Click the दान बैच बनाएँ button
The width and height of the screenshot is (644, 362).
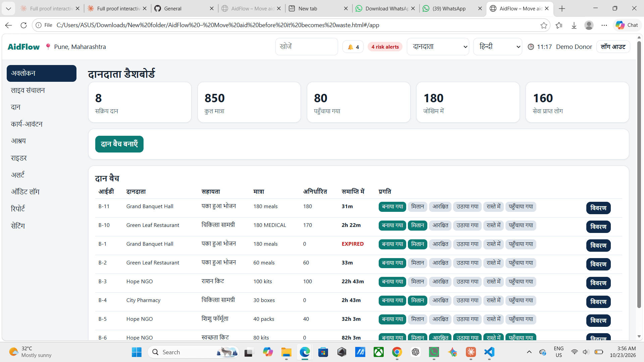(119, 144)
